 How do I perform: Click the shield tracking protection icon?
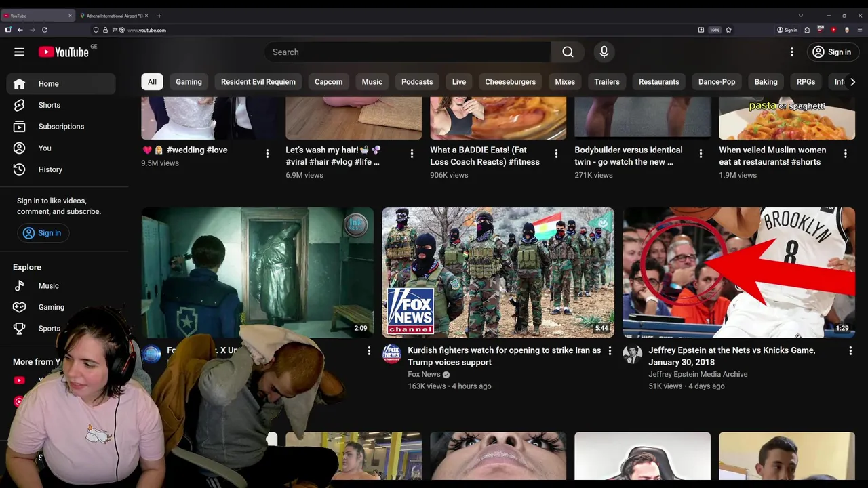96,30
